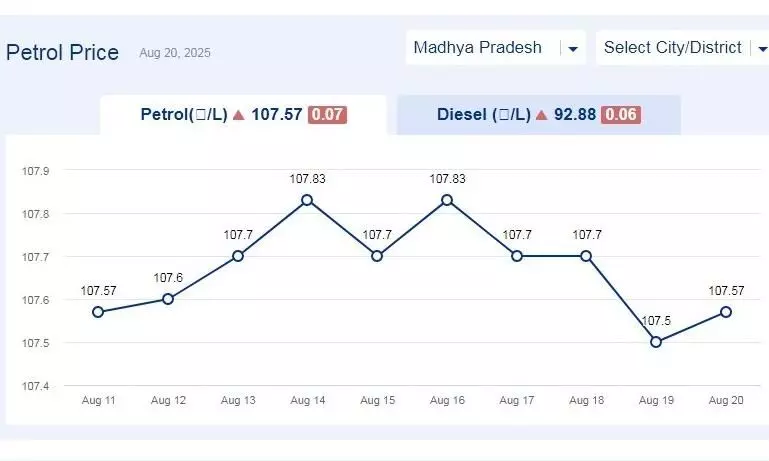Viewport: 769px width, 461px height.
Task: Click the Aug 20, 2025 date label
Action: (x=175, y=53)
